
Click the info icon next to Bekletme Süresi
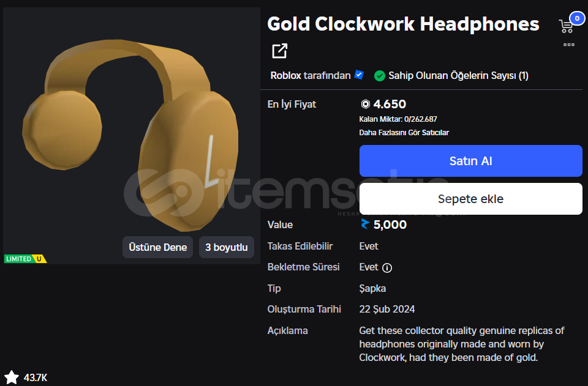click(x=387, y=268)
